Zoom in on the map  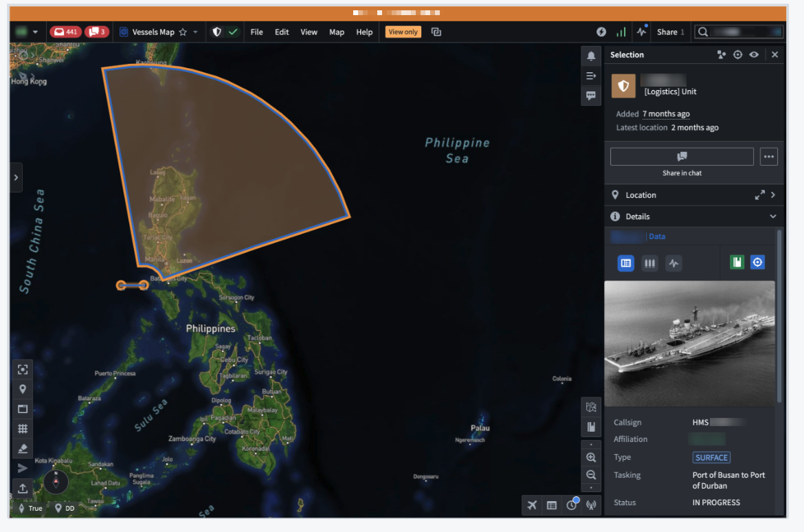click(591, 457)
